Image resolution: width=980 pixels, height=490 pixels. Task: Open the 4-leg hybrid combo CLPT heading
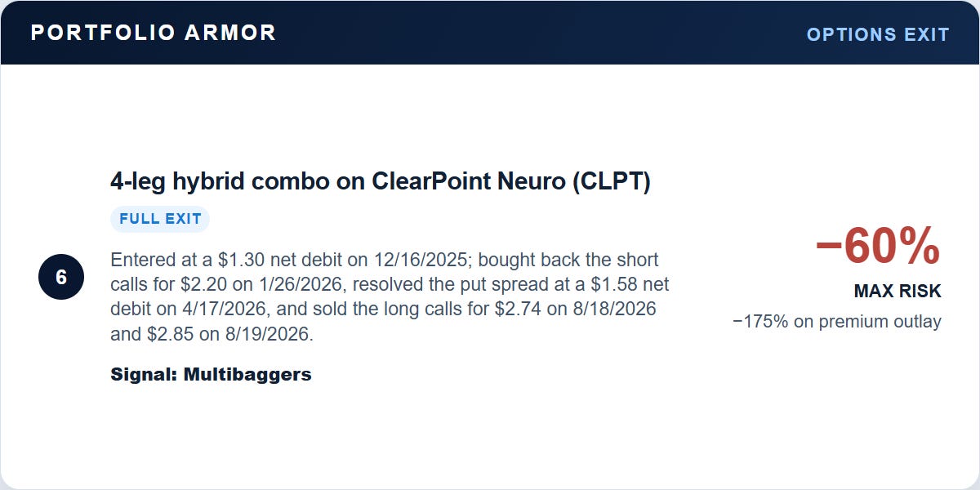click(381, 182)
